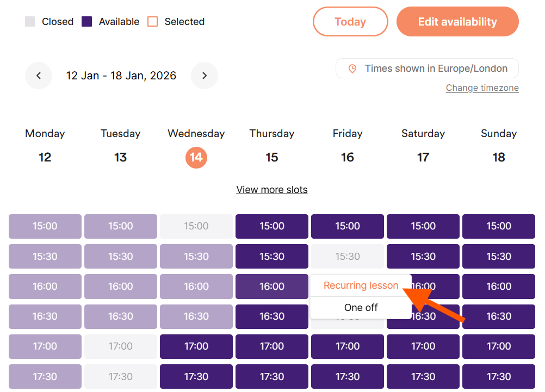Go to previous week using left chevron
This screenshot has width=545, height=392.
click(x=39, y=76)
